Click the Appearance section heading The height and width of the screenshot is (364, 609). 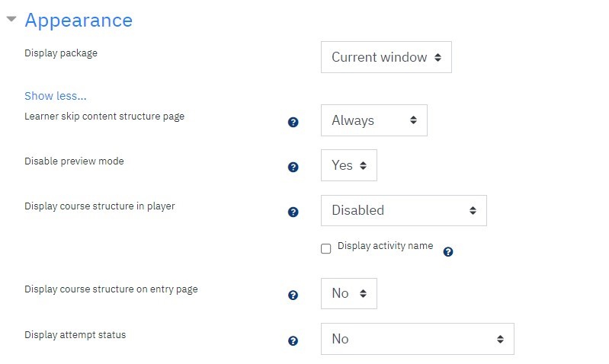tap(79, 20)
